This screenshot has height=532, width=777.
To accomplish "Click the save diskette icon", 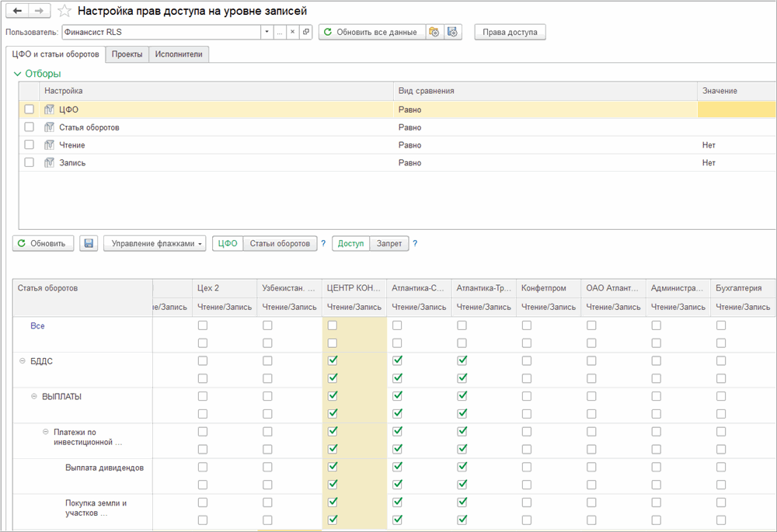I will [x=89, y=244].
